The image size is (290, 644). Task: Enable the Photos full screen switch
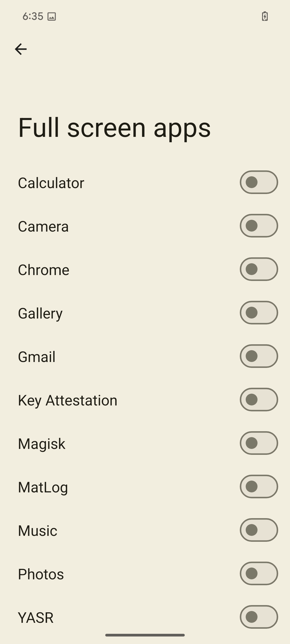click(x=259, y=574)
